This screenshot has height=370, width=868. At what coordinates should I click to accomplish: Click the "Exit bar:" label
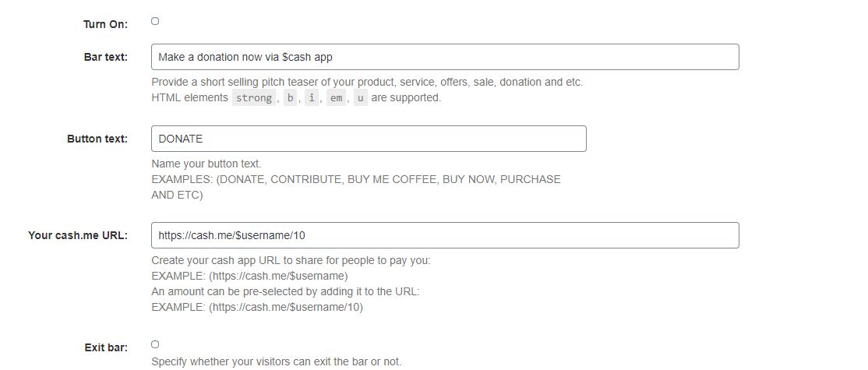(106, 347)
